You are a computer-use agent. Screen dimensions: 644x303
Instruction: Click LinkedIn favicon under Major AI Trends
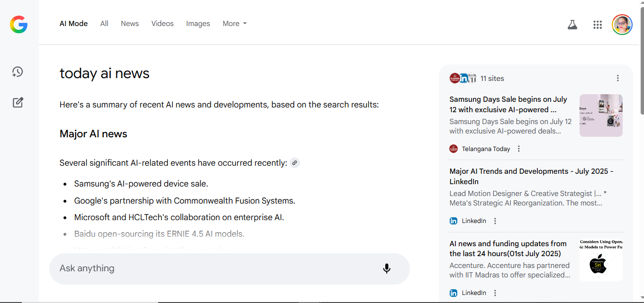[454, 221]
